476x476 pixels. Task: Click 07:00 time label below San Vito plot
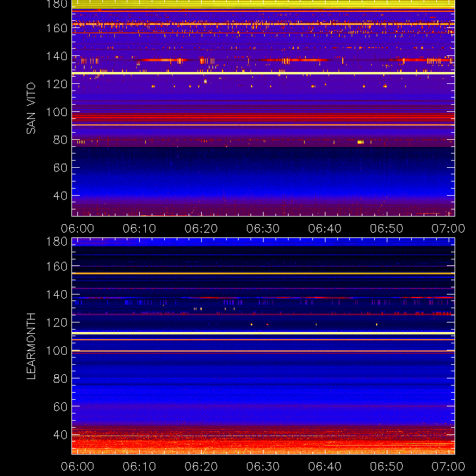click(x=449, y=228)
